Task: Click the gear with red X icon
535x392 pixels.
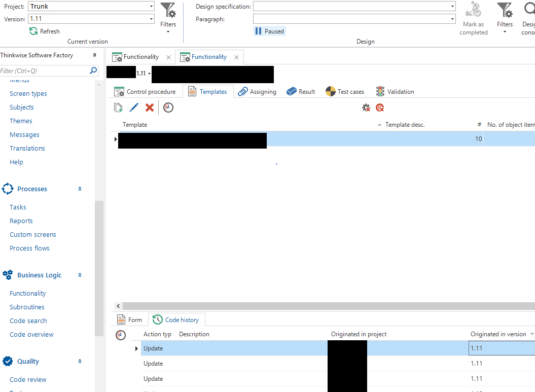Action: point(366,108)
